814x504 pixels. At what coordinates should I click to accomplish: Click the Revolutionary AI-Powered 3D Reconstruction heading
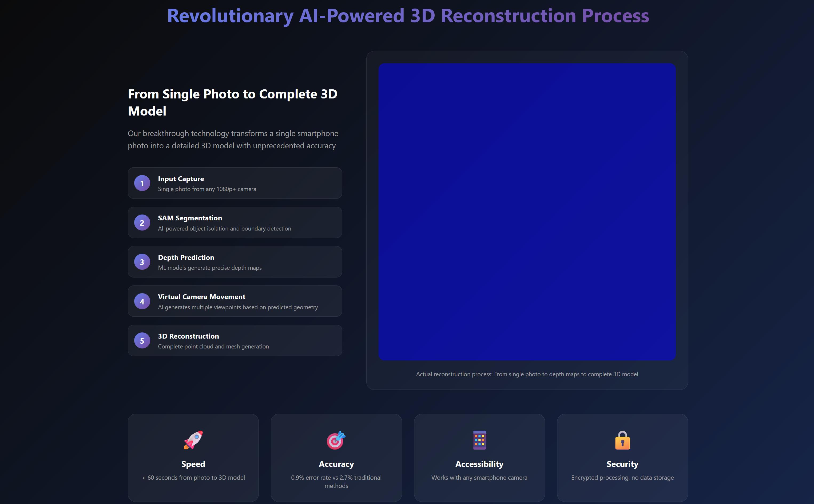[408, 16]
